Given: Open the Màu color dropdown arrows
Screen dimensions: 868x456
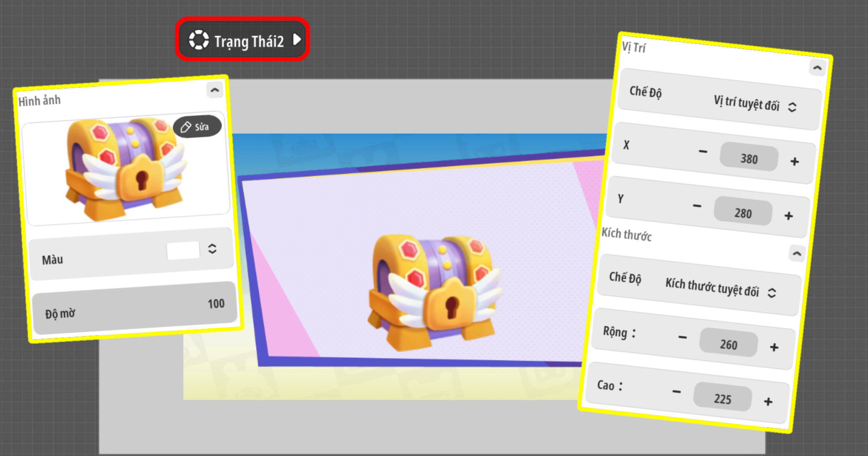Looking at the screenshot, I should 212,249.
